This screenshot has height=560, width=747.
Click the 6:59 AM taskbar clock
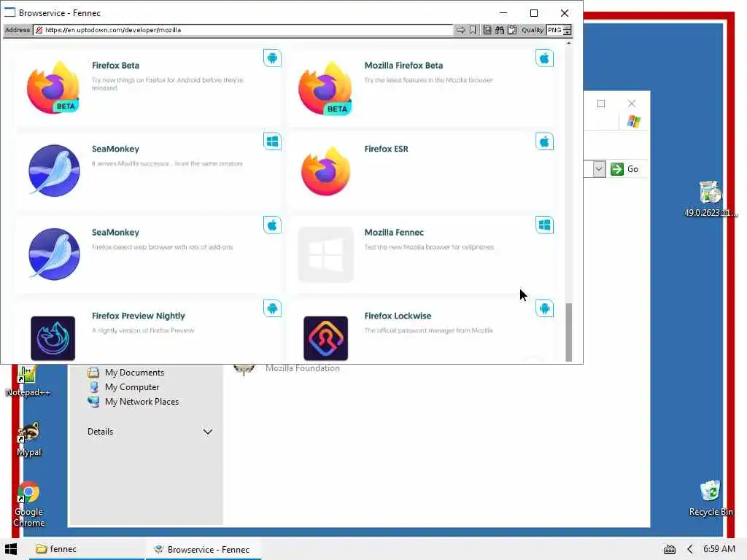pyautogui.click(x=719, y=548)
